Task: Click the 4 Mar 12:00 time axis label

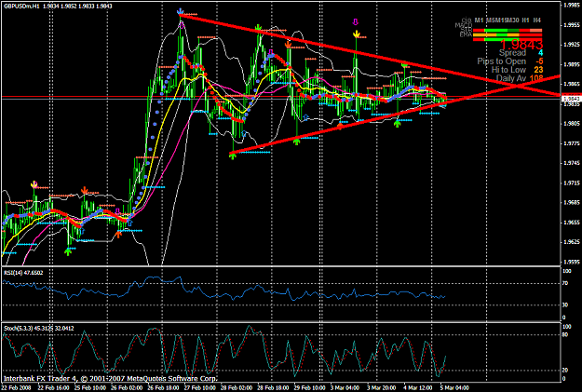Action: (x=418, y=387)
